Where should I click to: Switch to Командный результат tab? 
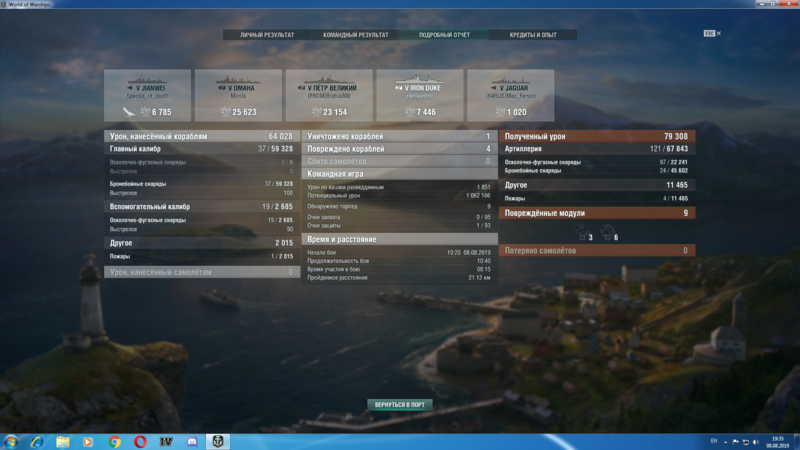pos(355,34)
